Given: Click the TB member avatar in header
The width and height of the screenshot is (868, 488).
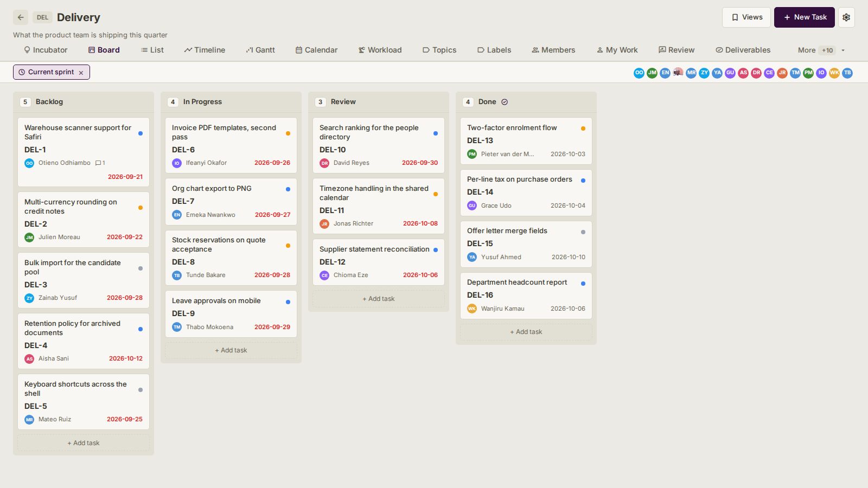Looking at the screenshot, I should point(847,73).
